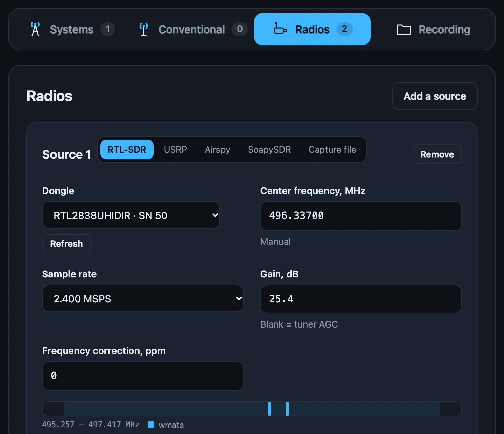This screenshot has height=434, width=504.
Task: Click the 'Blank = tuner AGC' hint
Action: pyautogui.click(x=299, y=324)
